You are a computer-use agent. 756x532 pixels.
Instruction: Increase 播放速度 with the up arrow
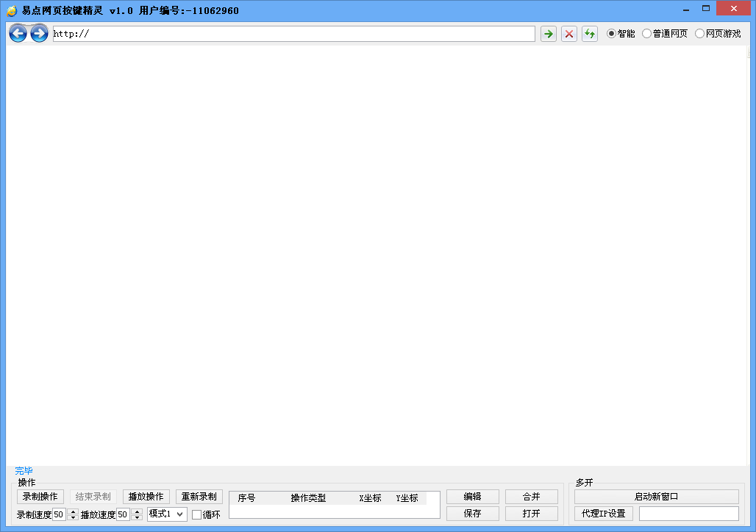137,511
